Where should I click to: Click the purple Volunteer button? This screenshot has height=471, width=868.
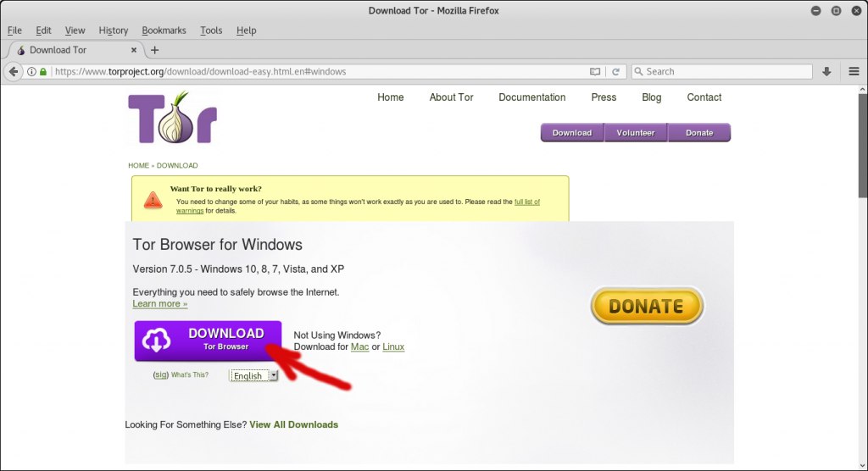[636, 133]
